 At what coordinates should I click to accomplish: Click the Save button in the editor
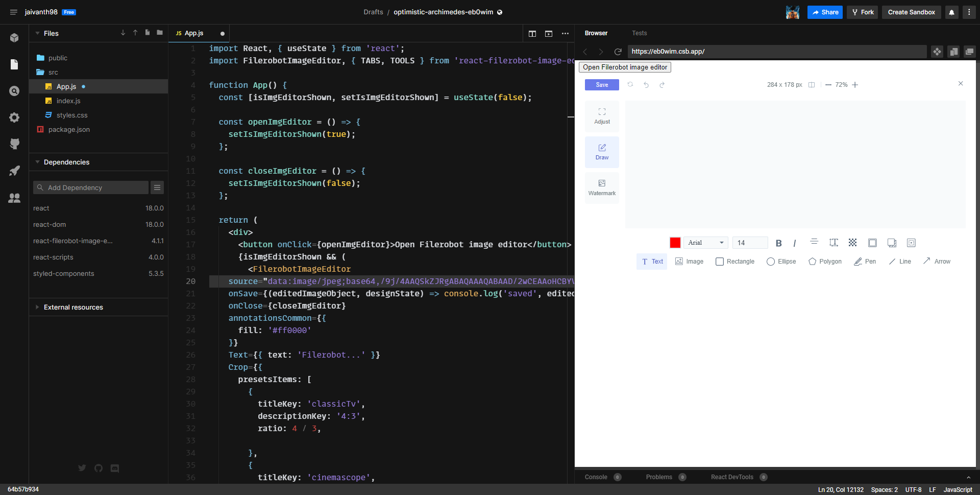click(601, 85)
